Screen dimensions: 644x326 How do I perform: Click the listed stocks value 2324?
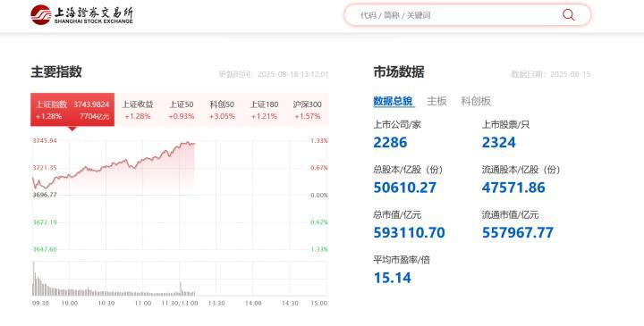coord(498,143)
